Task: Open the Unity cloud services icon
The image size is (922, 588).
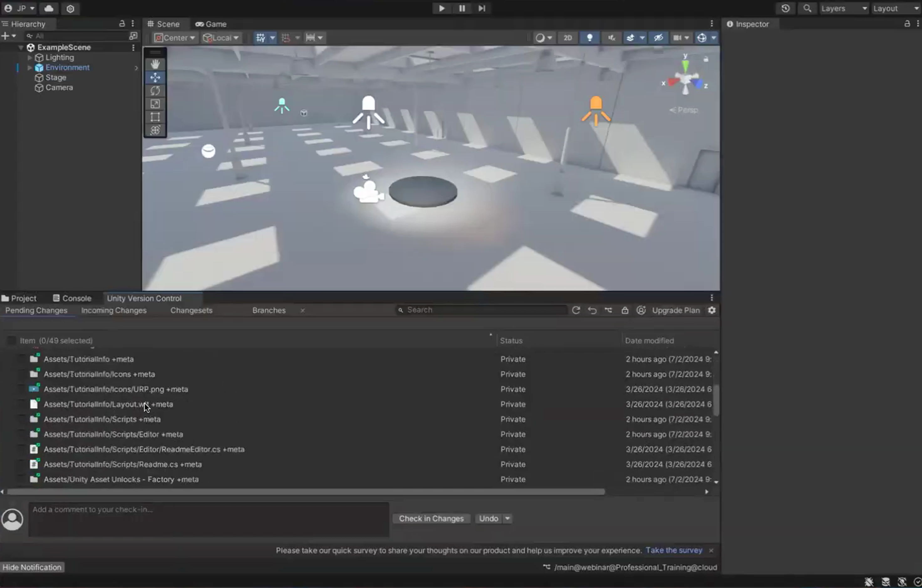Action: pos(49,8)
